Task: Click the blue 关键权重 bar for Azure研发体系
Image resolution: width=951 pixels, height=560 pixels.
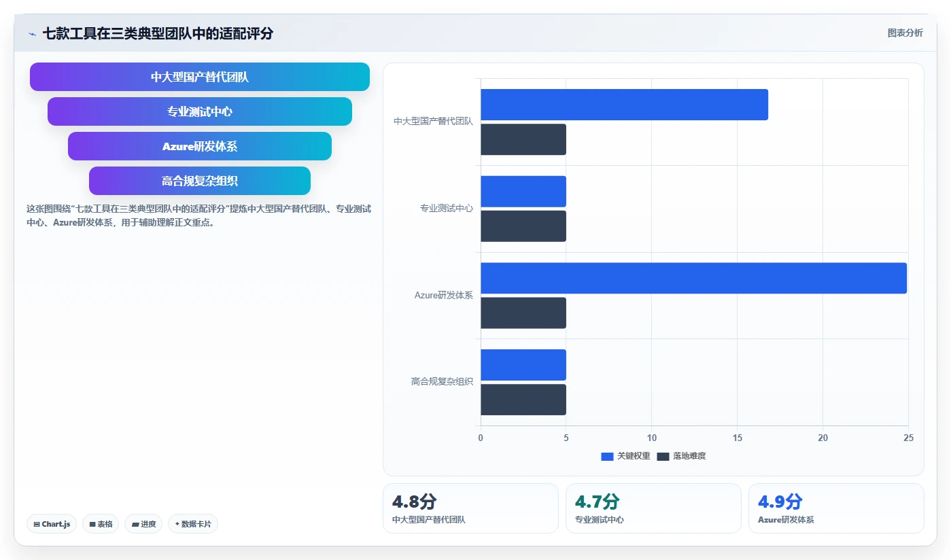Action: click(x=694, y=278)
